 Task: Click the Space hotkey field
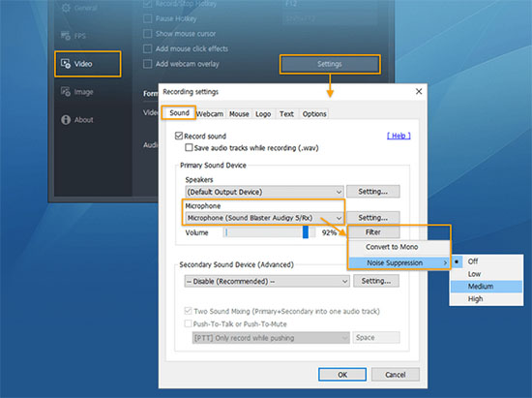tap(376, 338)
